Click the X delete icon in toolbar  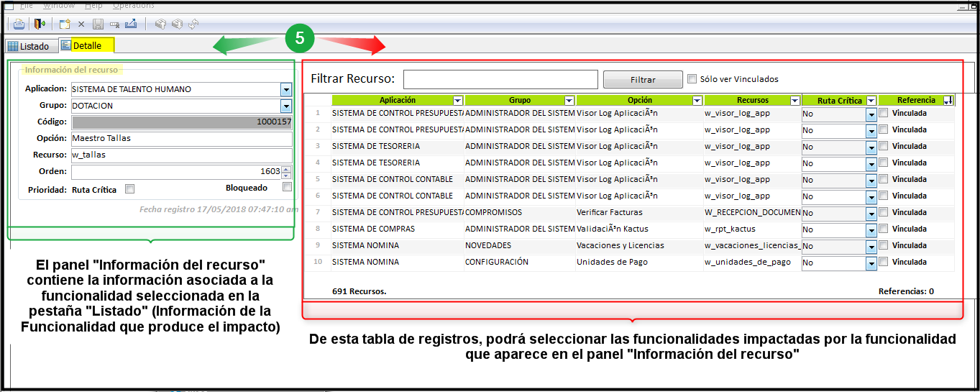(81, 24)
